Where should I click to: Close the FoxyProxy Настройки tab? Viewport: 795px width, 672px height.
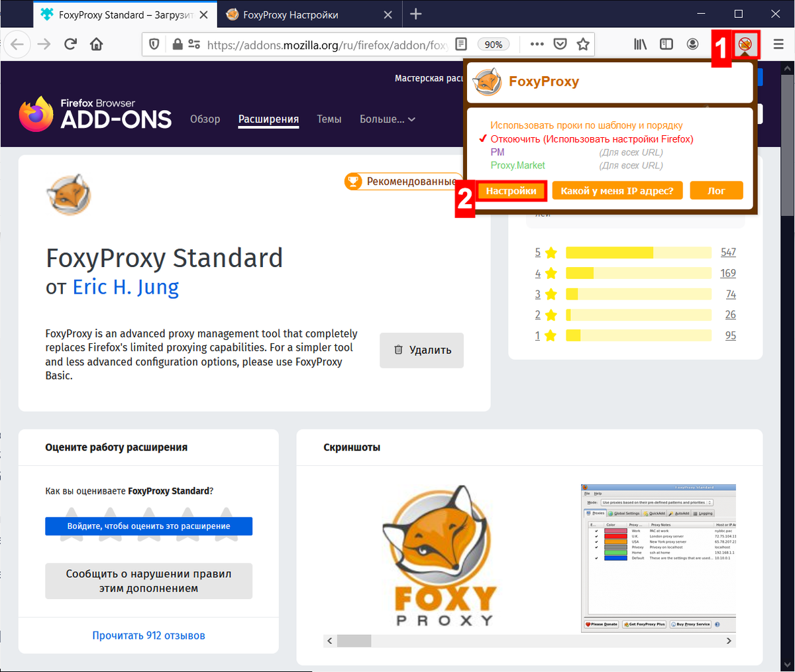coord(388,15)
